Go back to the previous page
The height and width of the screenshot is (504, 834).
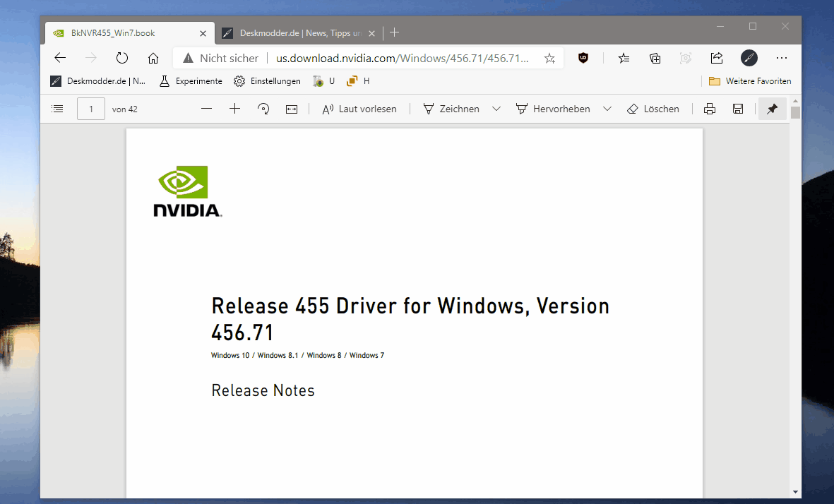click(x=60, y=58)
